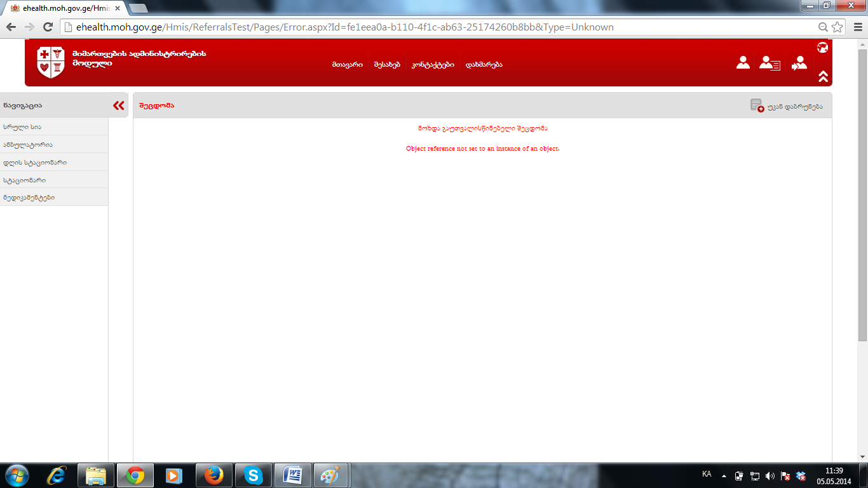Collapse the ნავიგაცია sidebar with double chevron
Screen dimensions: 868x488
click(118, 105)
